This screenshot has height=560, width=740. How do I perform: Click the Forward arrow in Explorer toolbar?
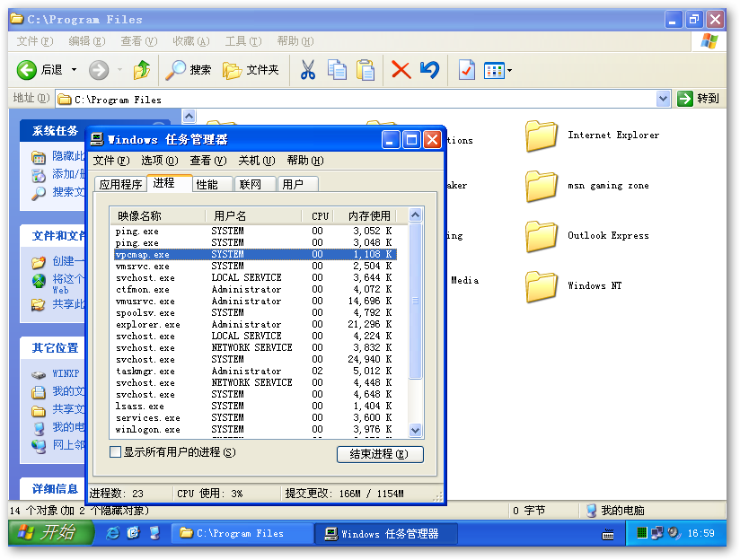tap(99, 70)
